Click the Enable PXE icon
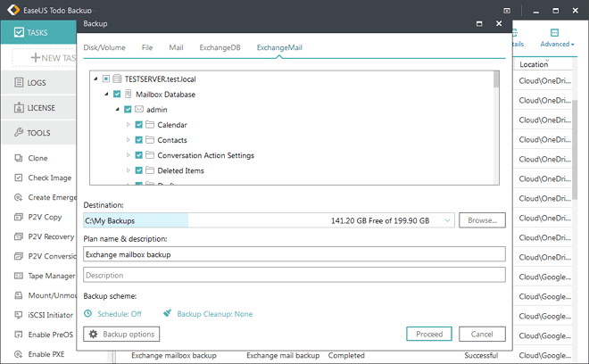This screenshot has width=589, height=364. (x=19, y=354)
